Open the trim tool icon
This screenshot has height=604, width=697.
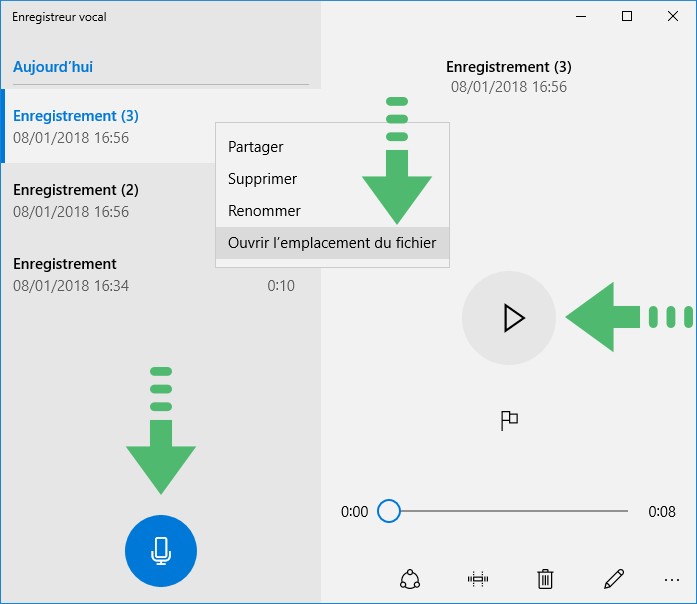coord(478,579)
